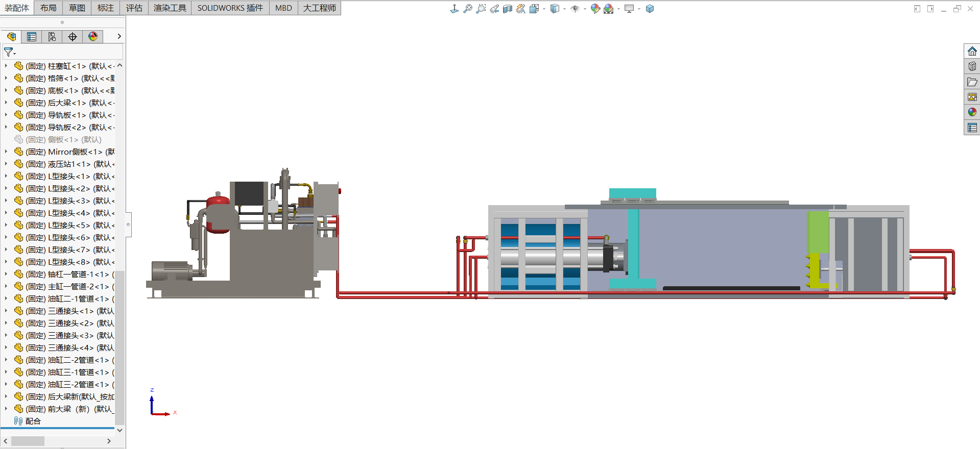Click the Previous View icon
The image size is (980, 449).
coord(494,9)
